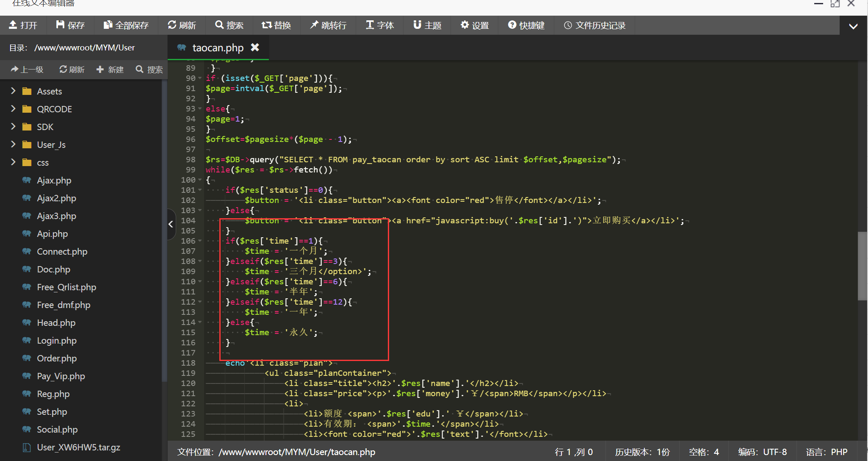Open Set.php file
The height and width of the screenshot is (461, 868).
(52, 411)
